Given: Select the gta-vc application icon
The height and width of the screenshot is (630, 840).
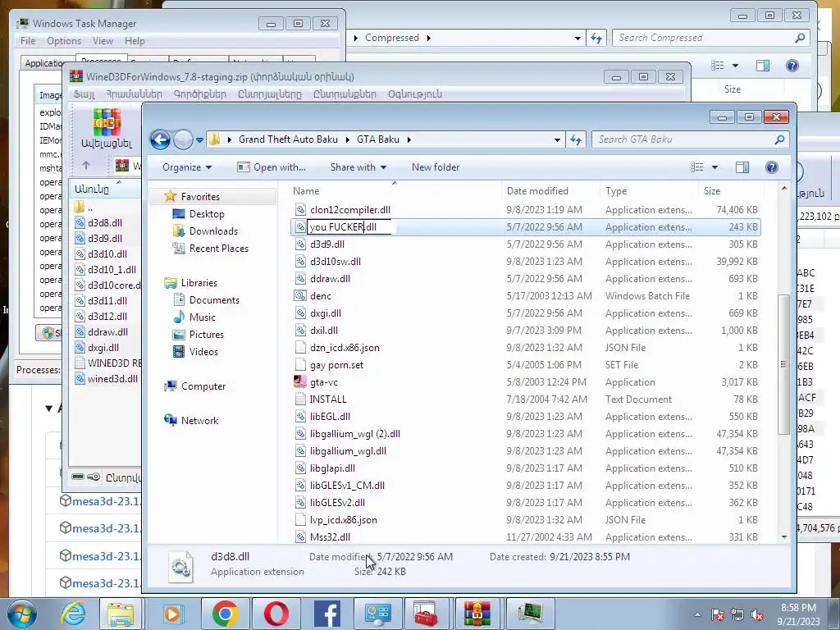Looking at the screenshot, I should [x=300, y=382].
